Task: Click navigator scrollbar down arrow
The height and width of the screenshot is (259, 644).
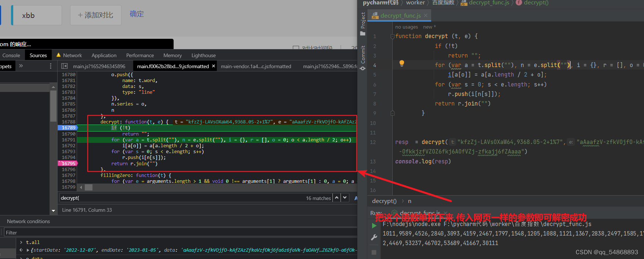Action: (53, 211)
